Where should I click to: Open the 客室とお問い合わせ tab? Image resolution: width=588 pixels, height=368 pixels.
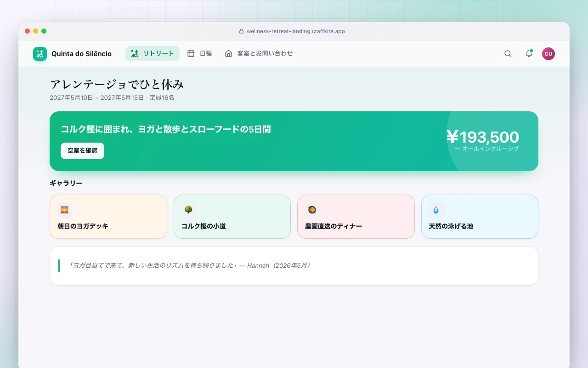(x=259, y=53)
